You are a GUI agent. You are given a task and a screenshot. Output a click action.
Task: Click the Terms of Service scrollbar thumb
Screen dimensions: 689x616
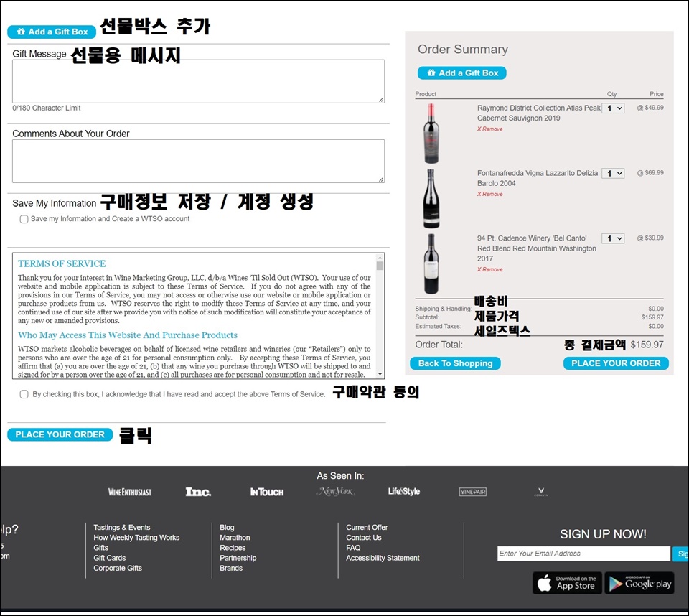(380, 266)
